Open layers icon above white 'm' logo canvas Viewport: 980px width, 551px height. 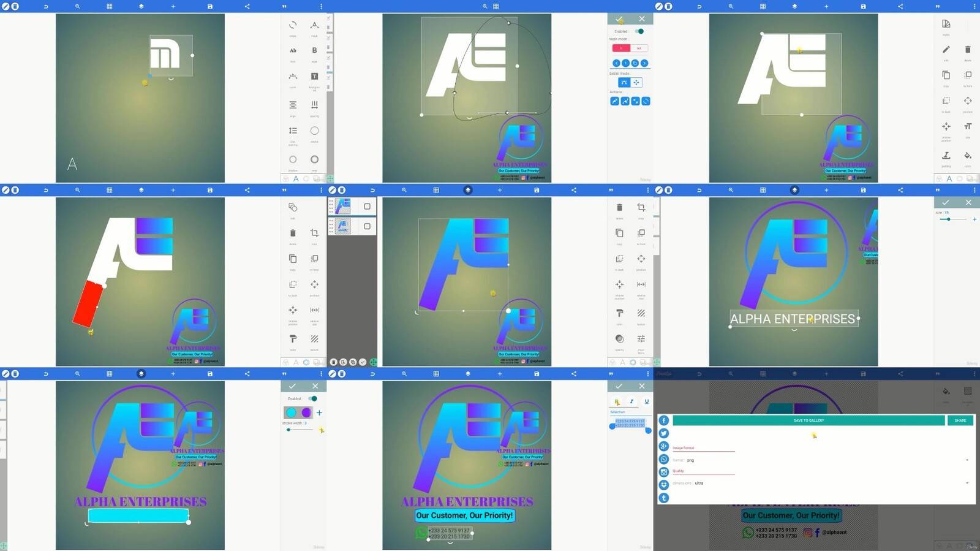point(141,6)
